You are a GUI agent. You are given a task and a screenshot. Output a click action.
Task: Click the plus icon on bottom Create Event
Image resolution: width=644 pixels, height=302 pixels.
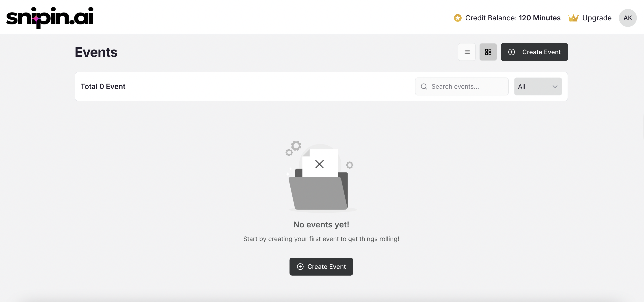pos(300,267)
